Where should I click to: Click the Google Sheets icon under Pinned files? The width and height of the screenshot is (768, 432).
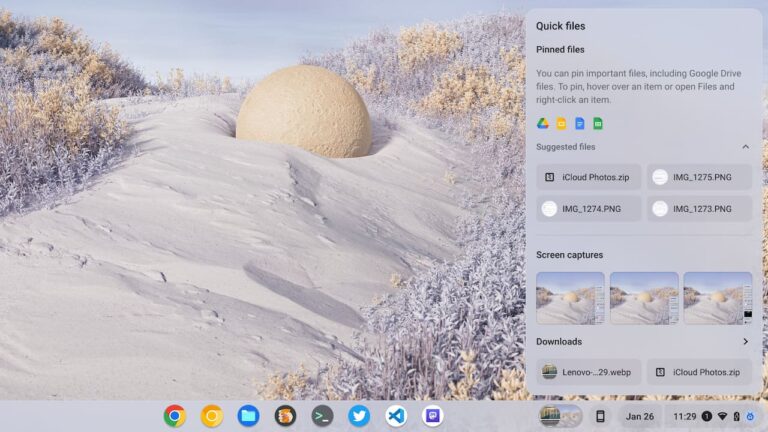point(598,123)
